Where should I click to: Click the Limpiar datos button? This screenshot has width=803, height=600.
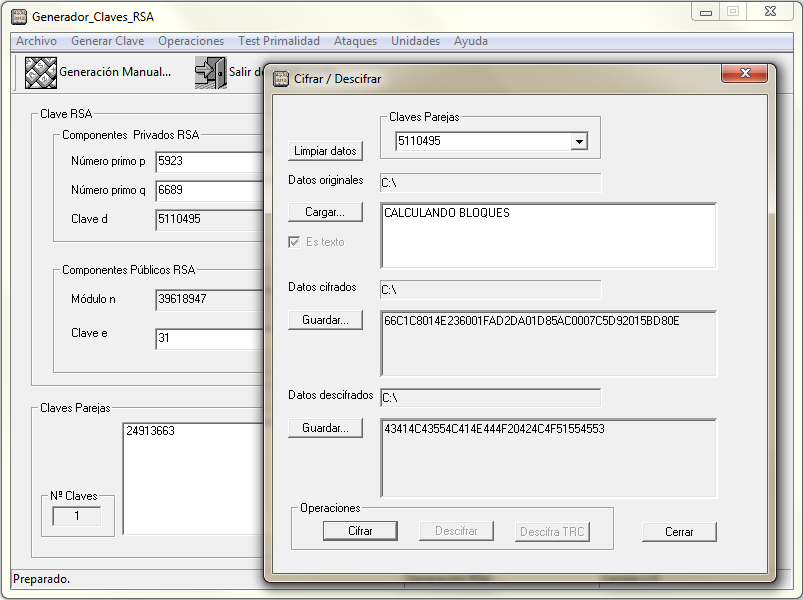pos(325,151)
